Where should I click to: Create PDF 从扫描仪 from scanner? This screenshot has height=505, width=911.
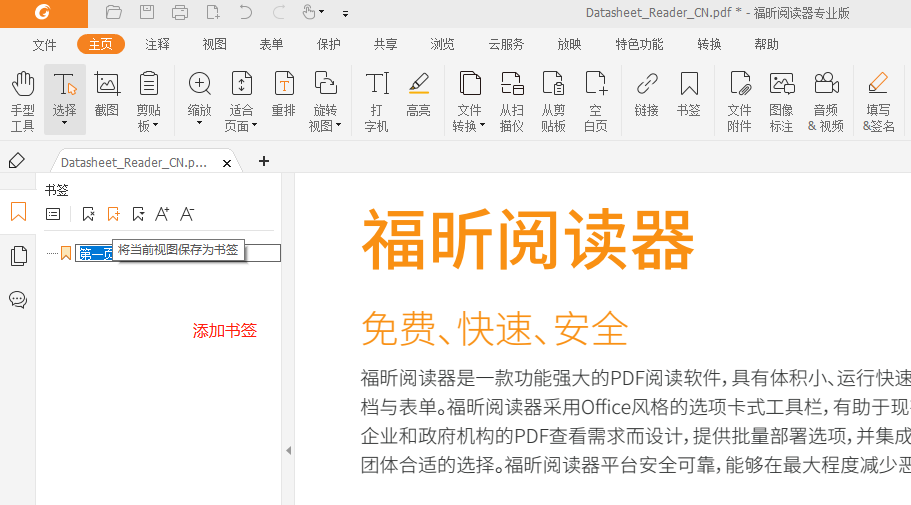tap(511, 101)
